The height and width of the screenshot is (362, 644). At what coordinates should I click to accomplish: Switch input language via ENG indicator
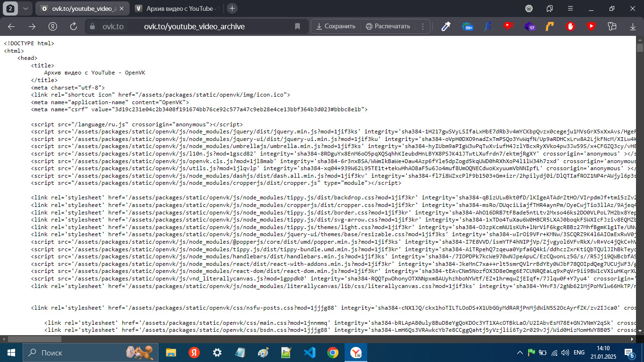[578, 353]
